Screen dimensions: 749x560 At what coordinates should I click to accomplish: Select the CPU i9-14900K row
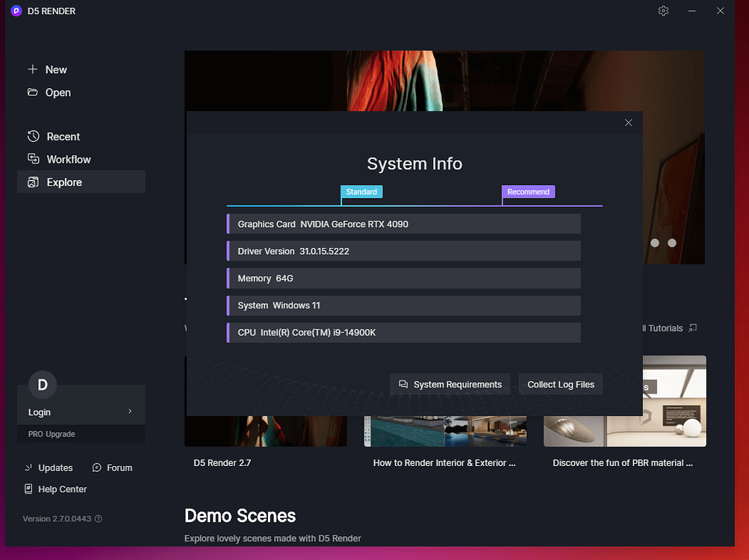coord(404,332)
